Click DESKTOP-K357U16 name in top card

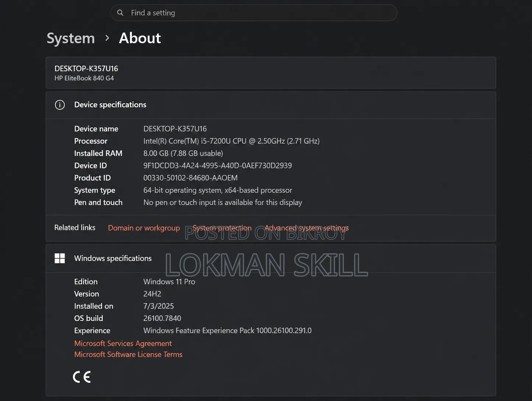coord(86,69)
